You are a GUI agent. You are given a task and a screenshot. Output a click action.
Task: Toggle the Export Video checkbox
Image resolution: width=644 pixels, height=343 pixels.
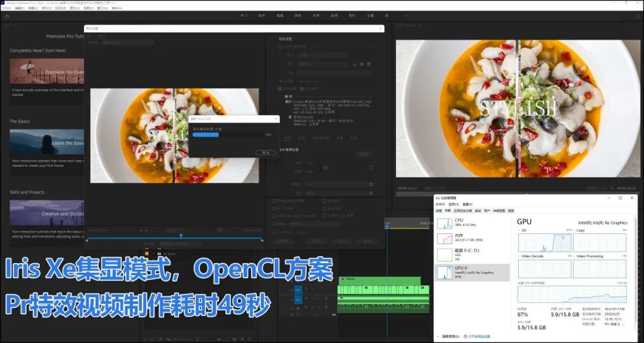[x=280, y=89]
